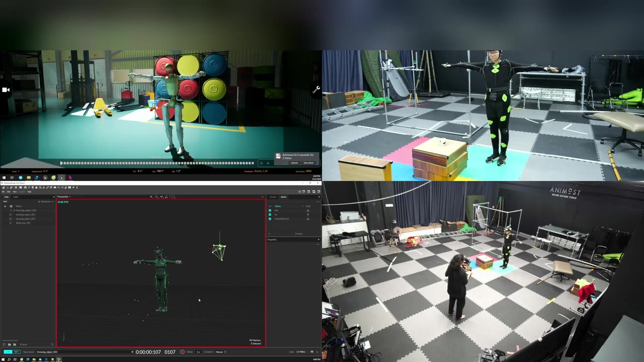Open Task View in the upper taskbar
644x362 pixels.
tap(12, 177)
